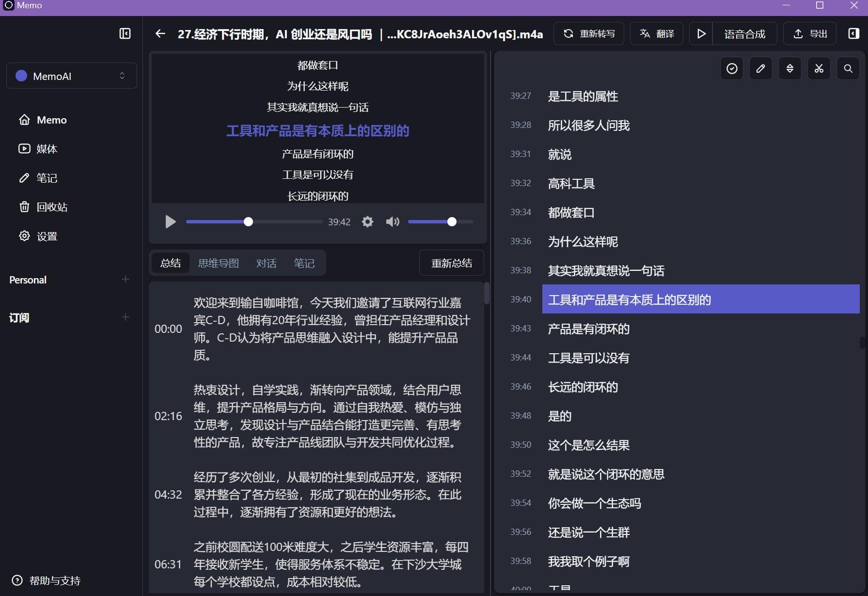Open transcript search magnifier icon
The height and width of the screenshot is (596, 868).
pyautogui.click(x=848, y=68)
